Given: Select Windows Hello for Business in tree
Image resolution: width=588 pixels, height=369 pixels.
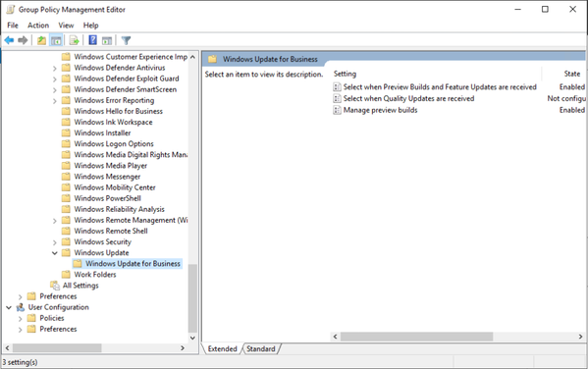Looking at the screenshot, I should coord(118,111).
